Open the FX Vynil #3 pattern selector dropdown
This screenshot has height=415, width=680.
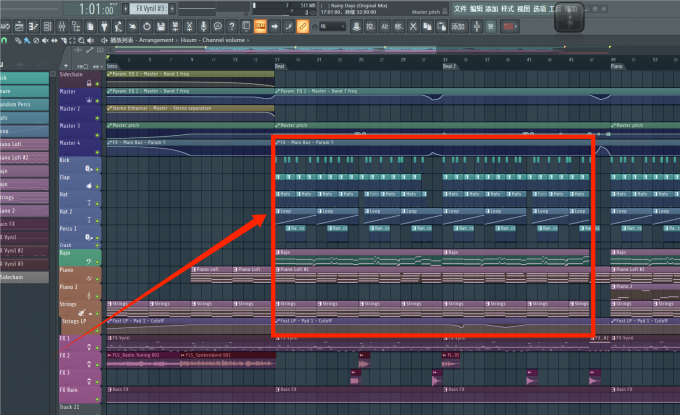[x=151, y=9]
